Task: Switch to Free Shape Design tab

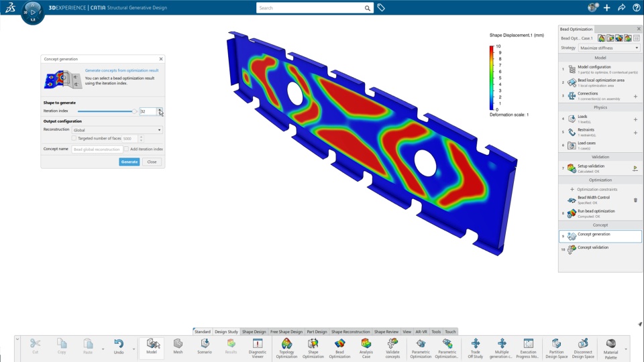Action: [x=286, y=332]
